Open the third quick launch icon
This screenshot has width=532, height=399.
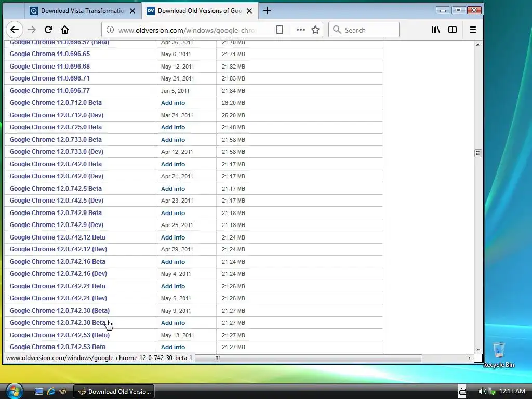(63, 392)
